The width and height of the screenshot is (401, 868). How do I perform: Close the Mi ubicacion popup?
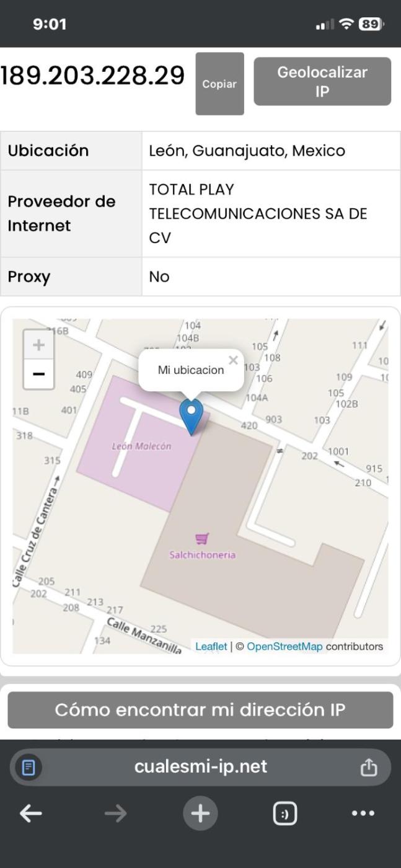pyautogui.click(x=233, y=360)
